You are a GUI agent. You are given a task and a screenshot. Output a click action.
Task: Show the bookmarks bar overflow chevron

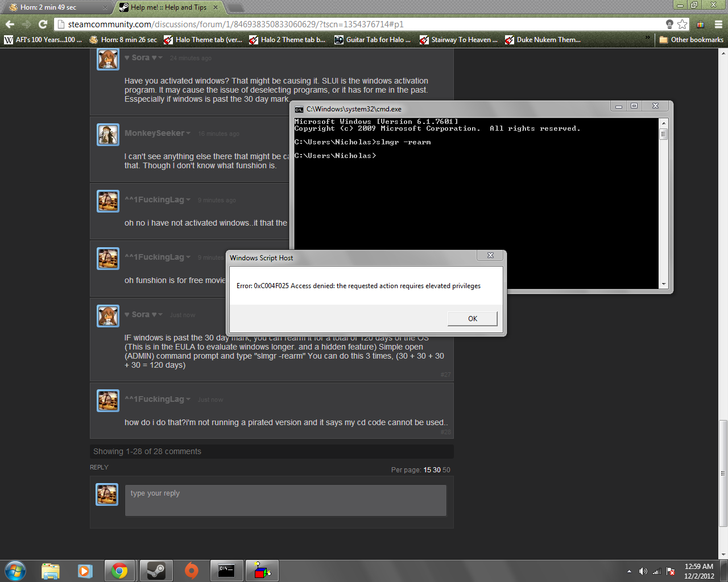(x=647, y=38)
